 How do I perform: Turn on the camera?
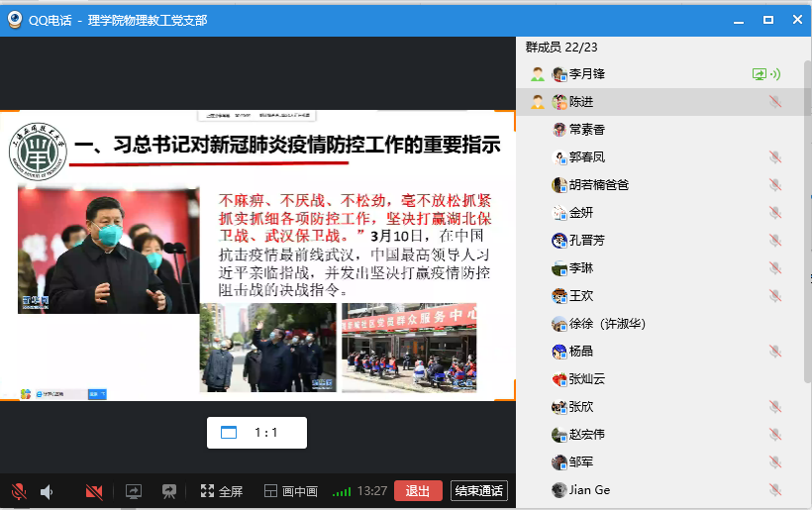click(x=94, y=491)
